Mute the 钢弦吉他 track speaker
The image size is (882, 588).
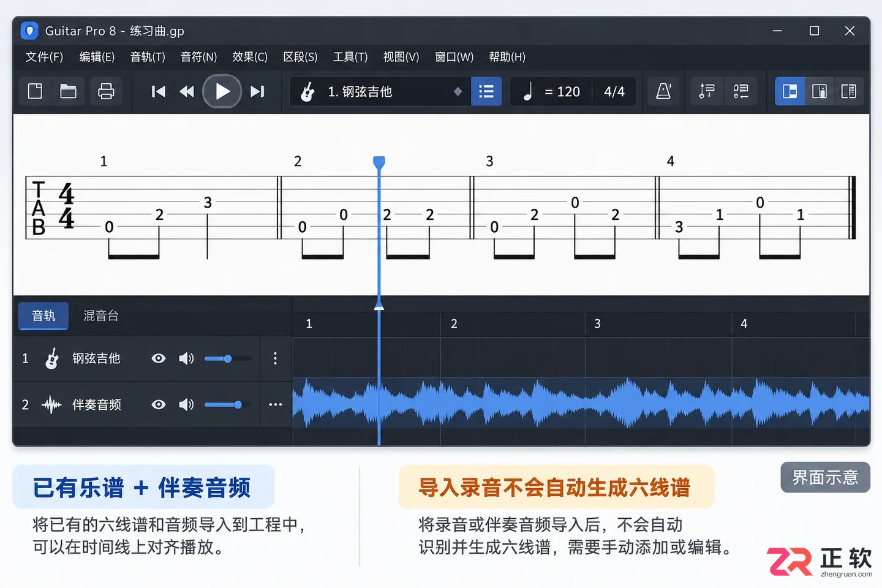(186, 358)
